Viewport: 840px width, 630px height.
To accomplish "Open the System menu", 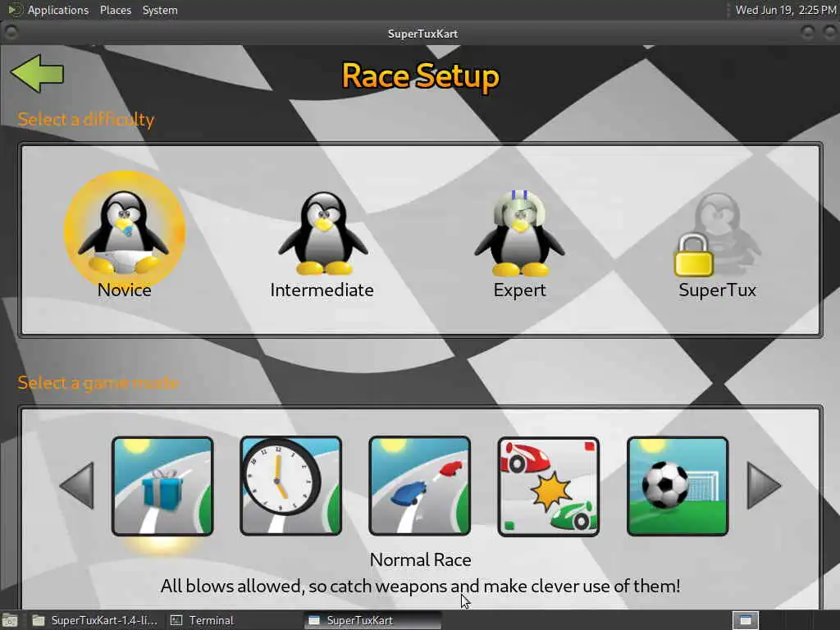I will (160, 10).
